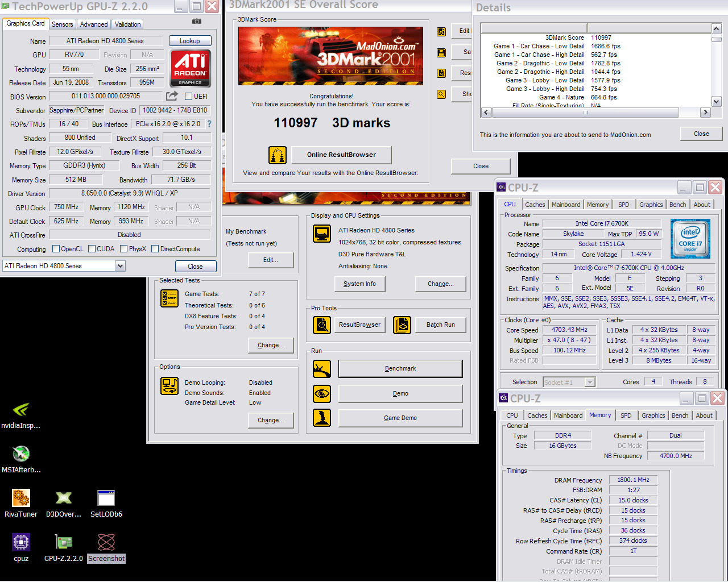Click the Display and CPU Settings monitor icon
This screenshot has height=582, width=728.
click(x=322, y=234)
